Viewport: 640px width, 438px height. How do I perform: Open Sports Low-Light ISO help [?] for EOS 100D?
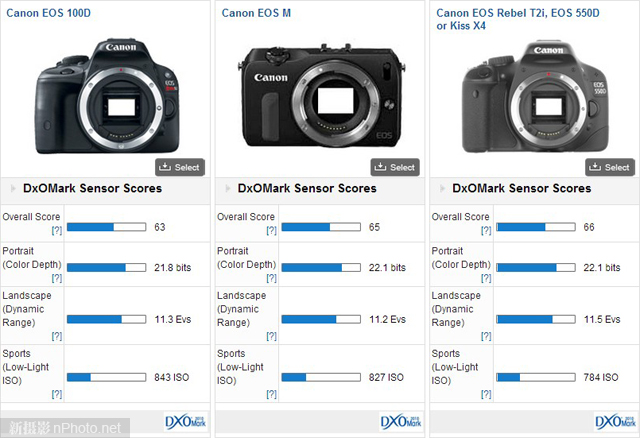57,394
